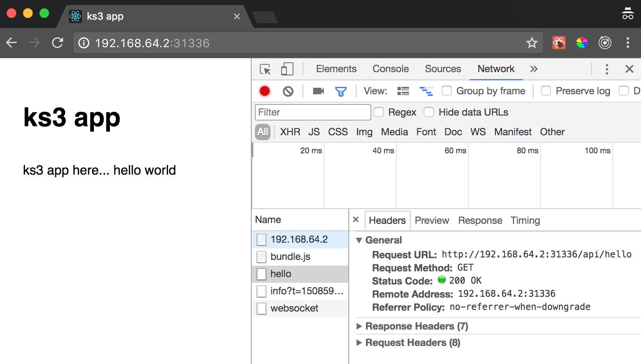Open the color wheel extension
The width and height of the screenshot is (641, 364).
point(582,43)
